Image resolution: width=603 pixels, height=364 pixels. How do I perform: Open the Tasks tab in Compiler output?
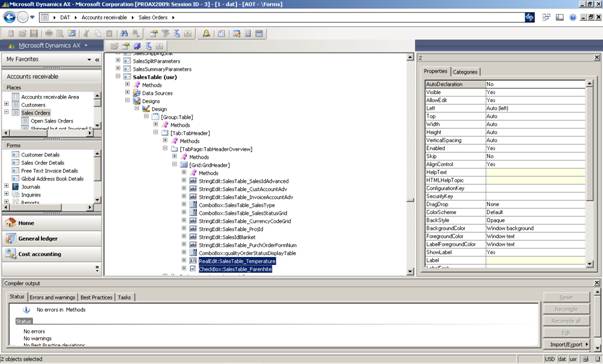coord(124,297)
